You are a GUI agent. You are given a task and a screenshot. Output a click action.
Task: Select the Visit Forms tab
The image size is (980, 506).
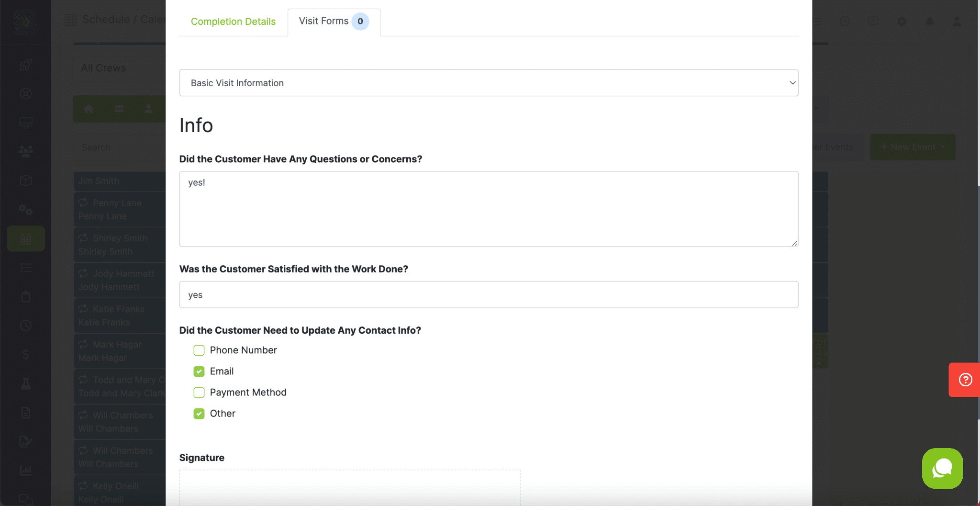(x=333, y=21)
